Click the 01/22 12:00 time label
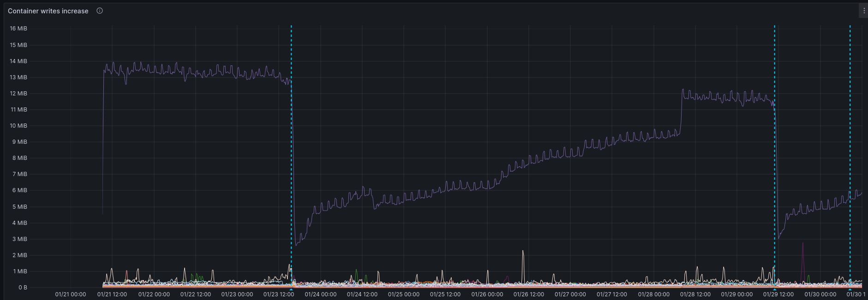This screenshot has height=300, width=868. point(196,294)
